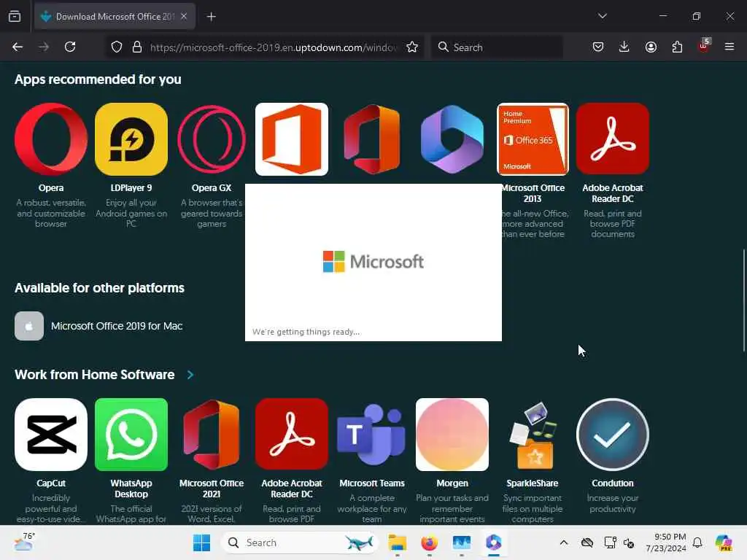Click the Microsoft Teams title link
Viewport: 747px width, 560px height.
[x=372, y=483]
